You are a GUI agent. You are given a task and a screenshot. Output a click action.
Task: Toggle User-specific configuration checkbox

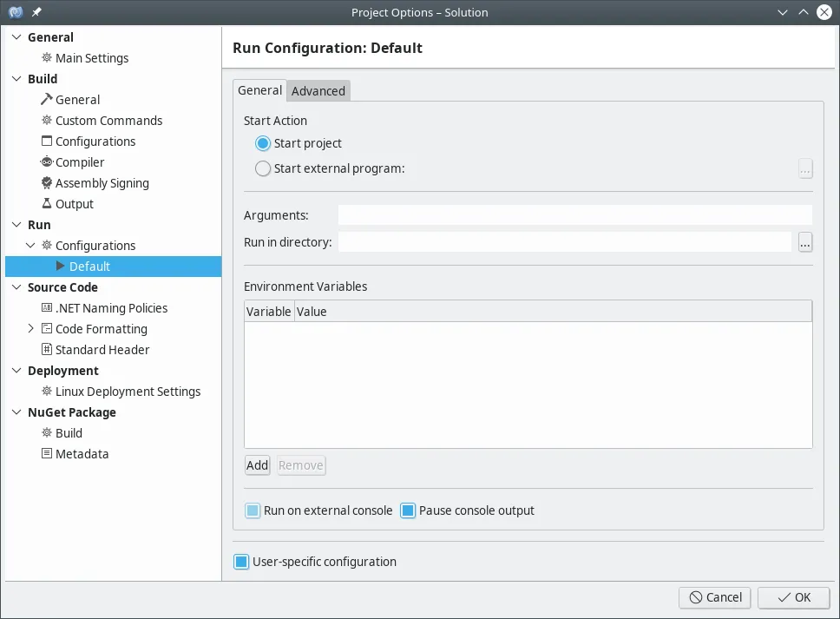tap(241, 562)
